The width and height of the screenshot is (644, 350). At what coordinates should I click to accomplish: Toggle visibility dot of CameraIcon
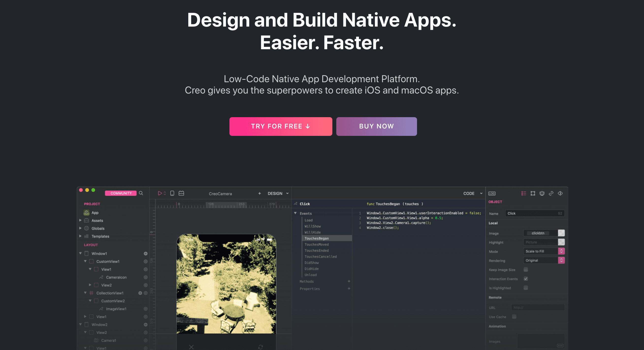coord(145,277)
